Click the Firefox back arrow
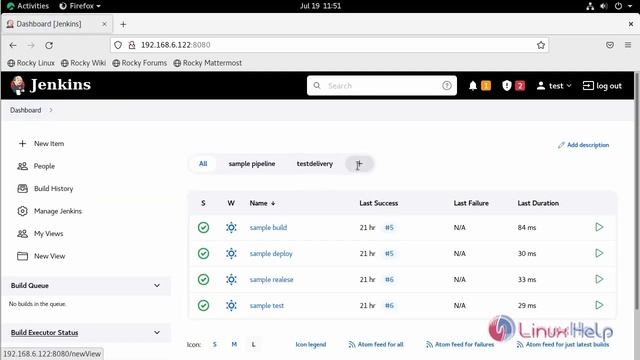This screenshot has width=640, height=360. (x=13, y=45)
